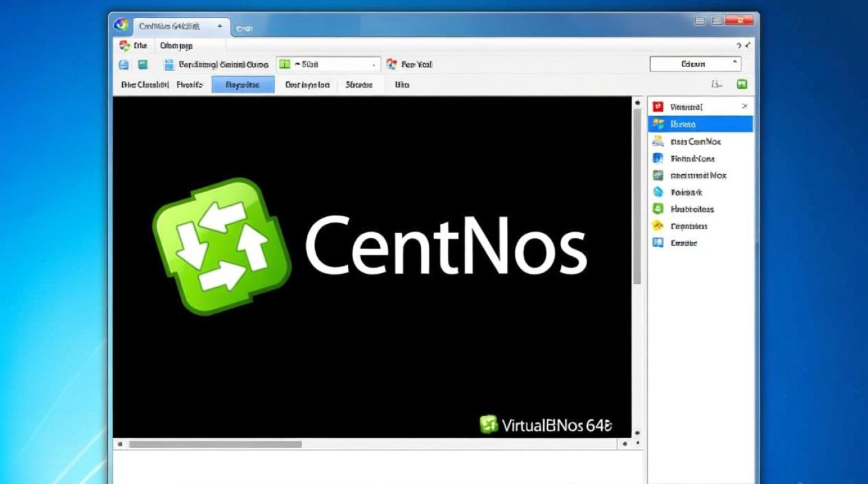Click the right arrow of the horizontal scrollbar
Screen dimensions: 868x484
click(x=625, y=444)
